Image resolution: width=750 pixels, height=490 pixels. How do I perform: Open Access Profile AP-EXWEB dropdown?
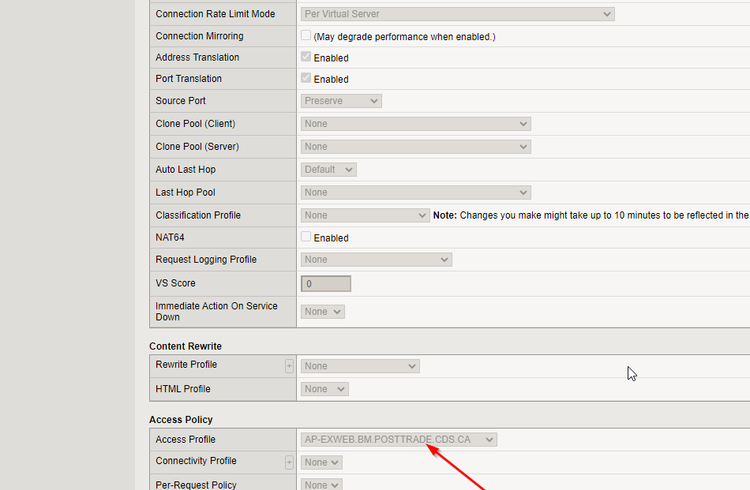398,439
